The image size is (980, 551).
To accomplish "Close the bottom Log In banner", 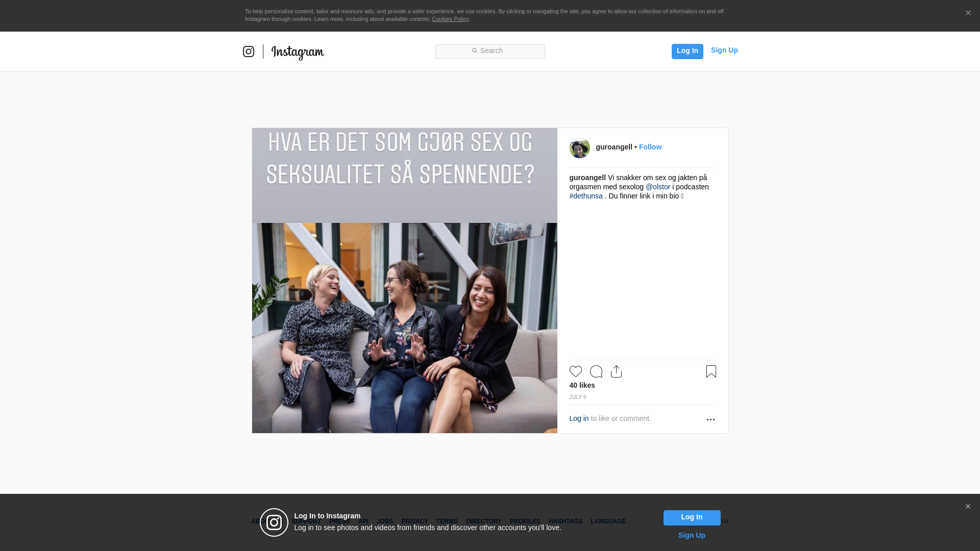I will coord(968,507).
